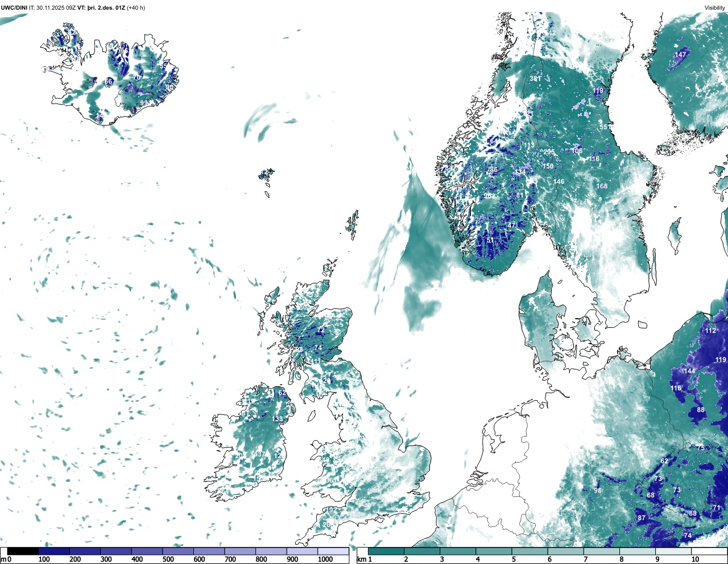
Task: Click the '68' visibility value at lower right
Action: point(651,495)
